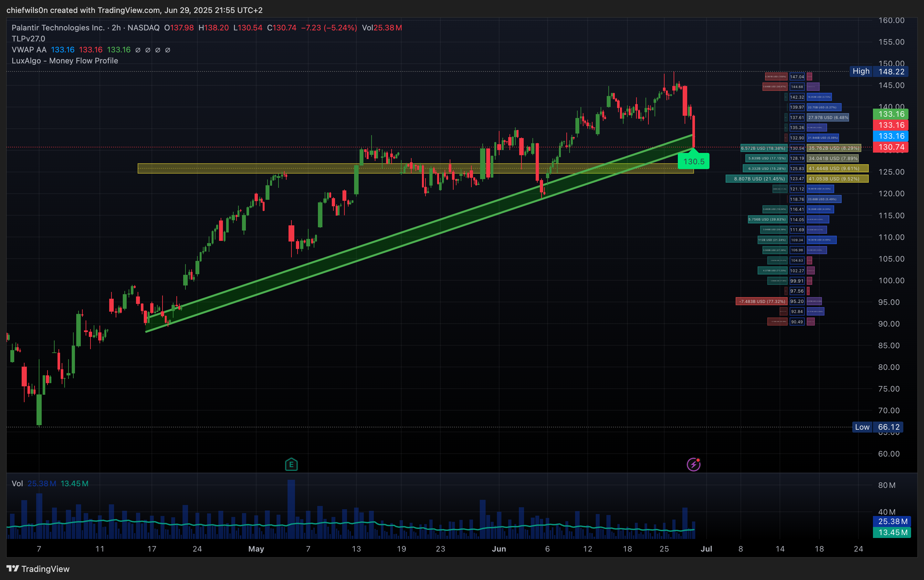Click the 90.49 profile price level

point(797,322)
